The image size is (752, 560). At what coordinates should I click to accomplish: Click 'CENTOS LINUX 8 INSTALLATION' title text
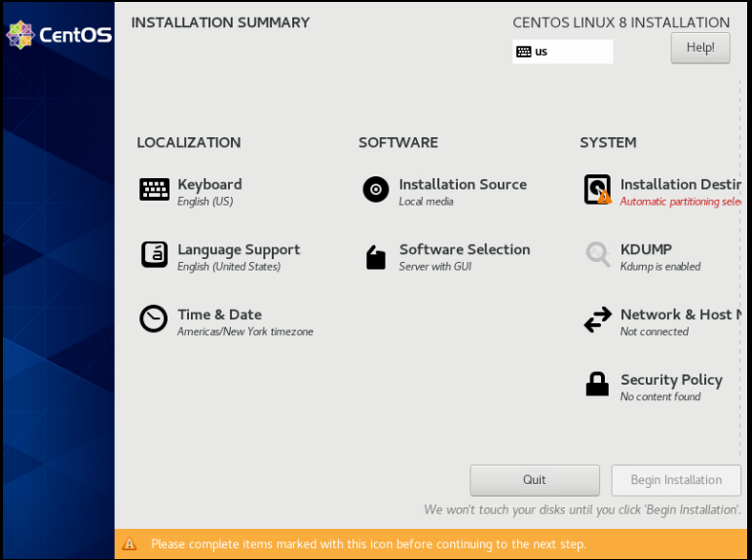(621, 22)
